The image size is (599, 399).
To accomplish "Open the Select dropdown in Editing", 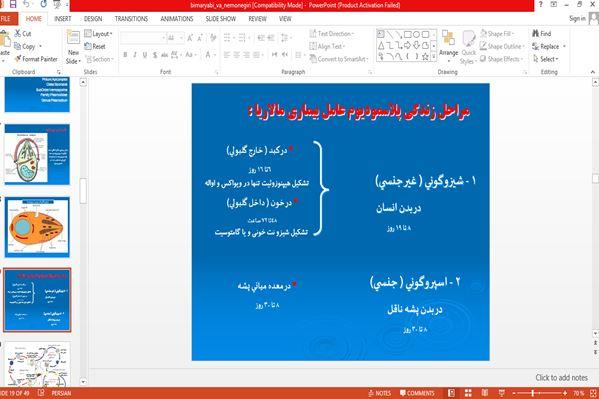I will (546, 59).
